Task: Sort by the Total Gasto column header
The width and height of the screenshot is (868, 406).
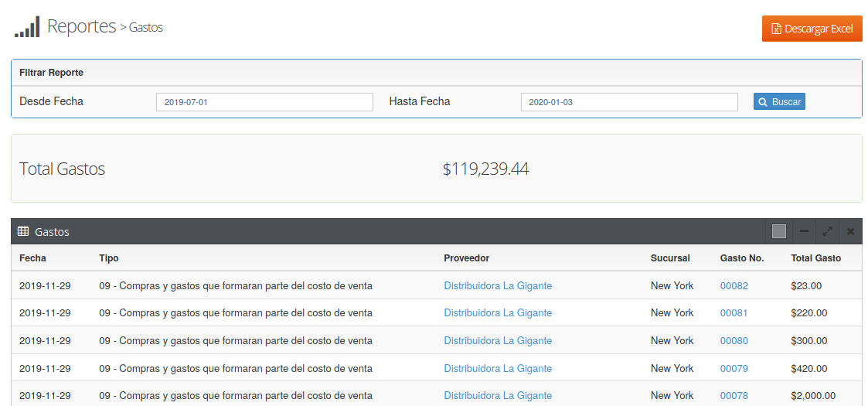Action: 815,258
